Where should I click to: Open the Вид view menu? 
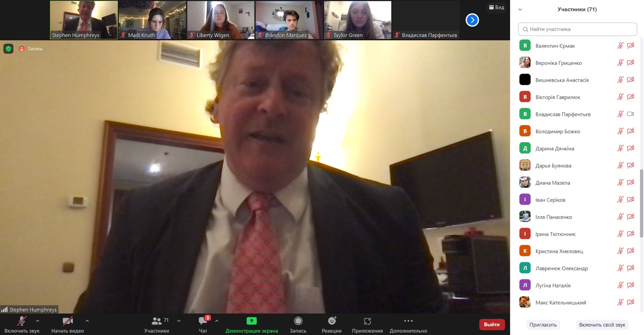(496, 7)
